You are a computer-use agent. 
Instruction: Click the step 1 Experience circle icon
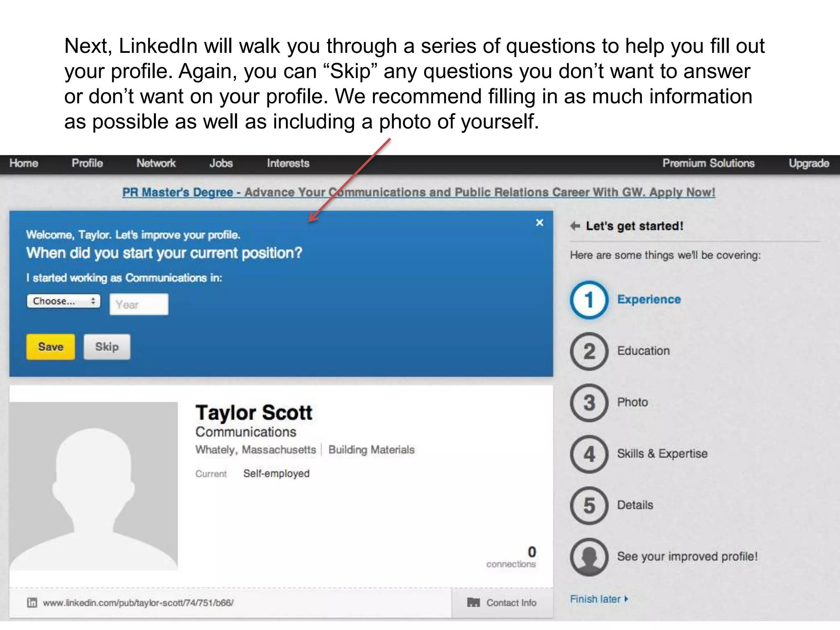(589, 300)
